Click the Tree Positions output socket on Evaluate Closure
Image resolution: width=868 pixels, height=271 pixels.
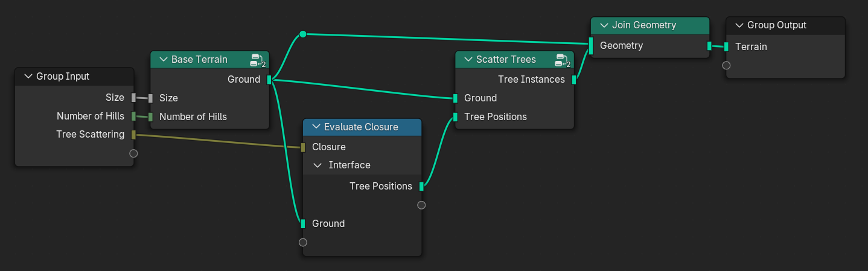tap(421, 187)
